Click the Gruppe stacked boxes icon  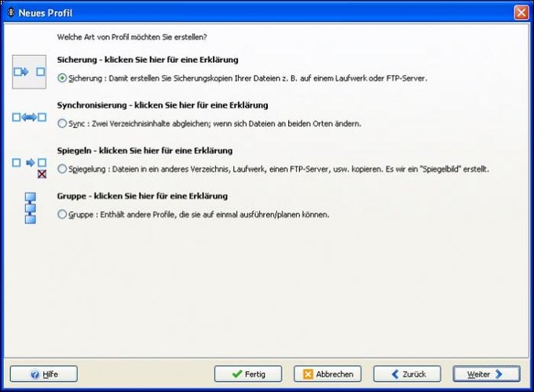tap(31, 208)
